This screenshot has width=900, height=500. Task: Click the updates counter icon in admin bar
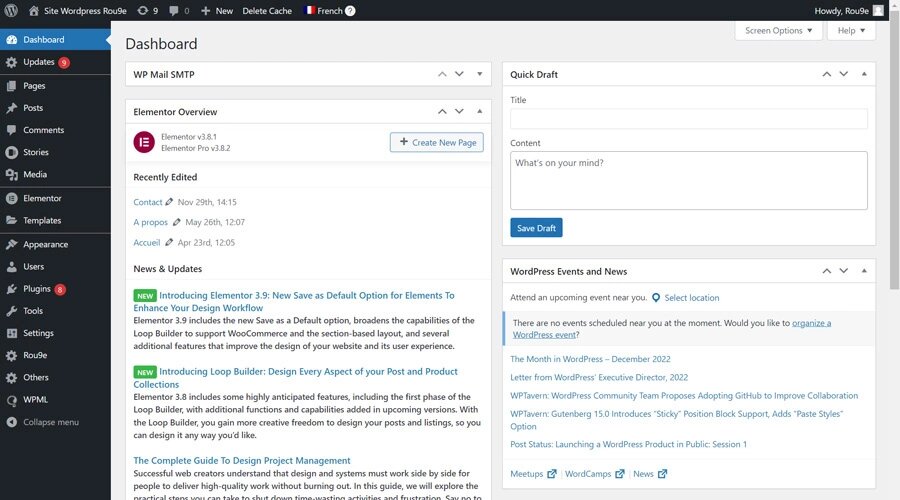[x=142, y=10]
